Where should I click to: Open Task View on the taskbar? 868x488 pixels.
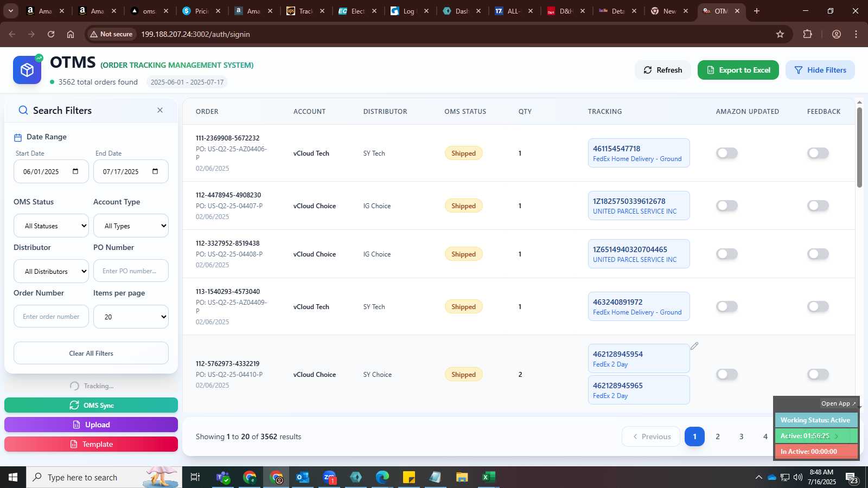tap(195, 477)
